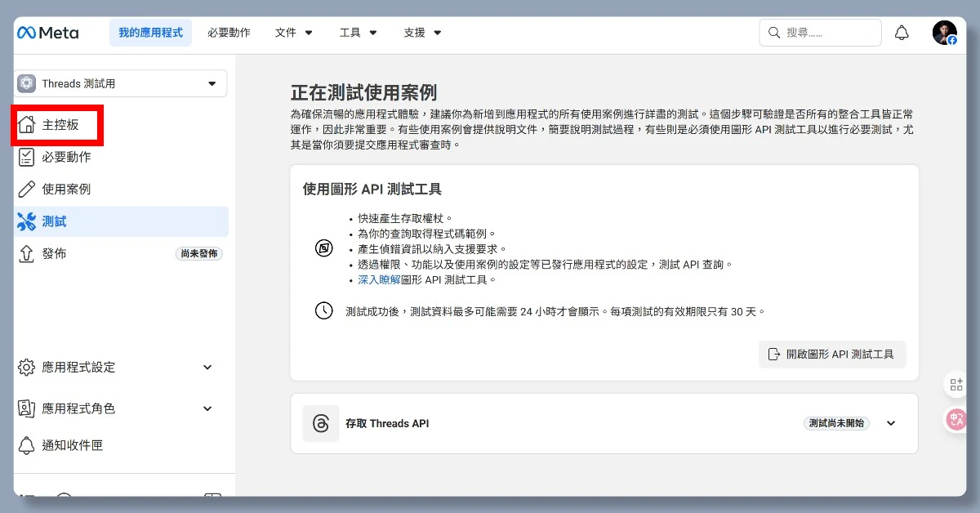Click the QR grid floating icon

(956, 385)
